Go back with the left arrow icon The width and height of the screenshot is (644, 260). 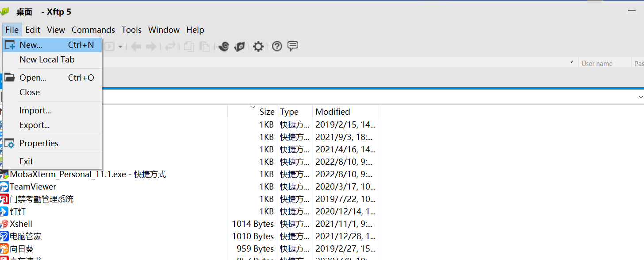pos(136,47)
